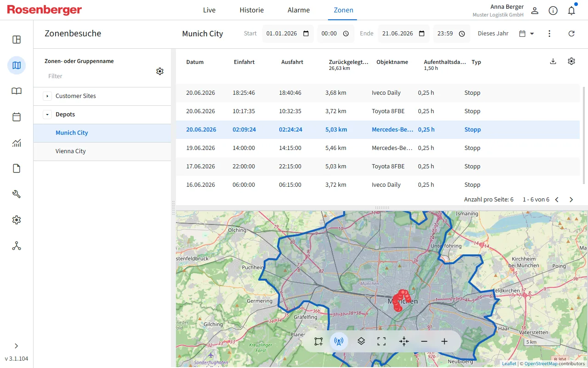The width and height of the screenshot is (588, 368).
Task: Open table column settings gear
Action: (571, 61)
